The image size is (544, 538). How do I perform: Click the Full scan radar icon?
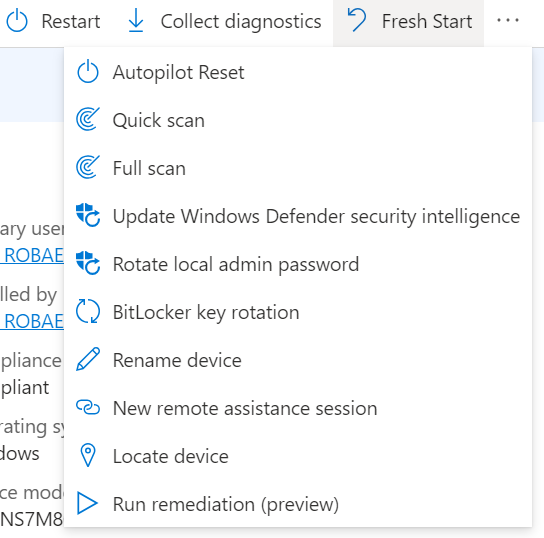(88, 168)
